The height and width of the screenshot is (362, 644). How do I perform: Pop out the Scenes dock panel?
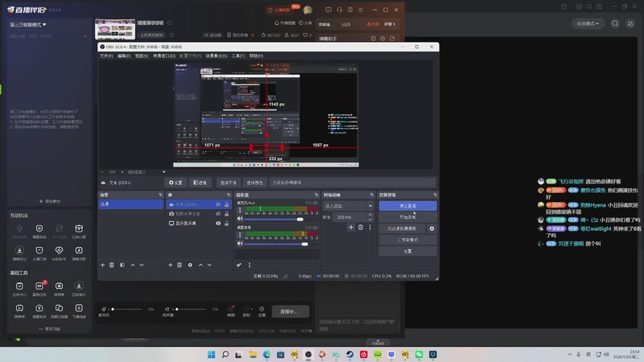pyautogui.click(x=160, y=195)
